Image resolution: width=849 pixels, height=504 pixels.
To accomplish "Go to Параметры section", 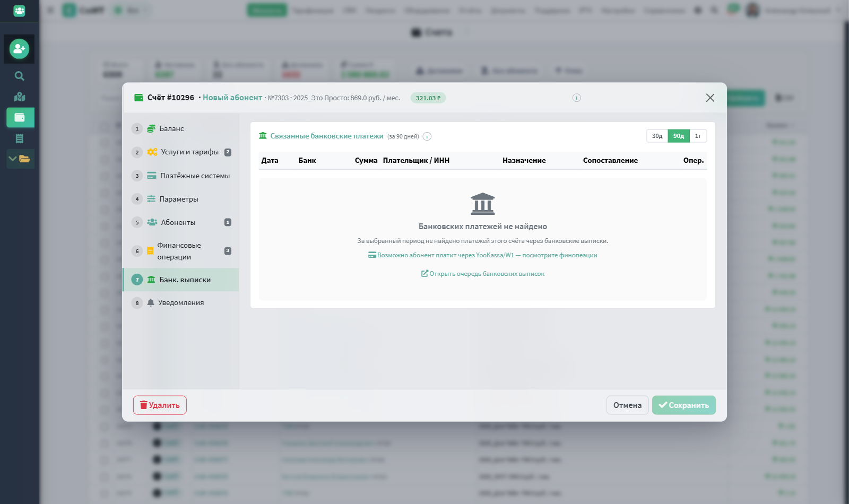I will pyautogui.click(x=181, y=199).
